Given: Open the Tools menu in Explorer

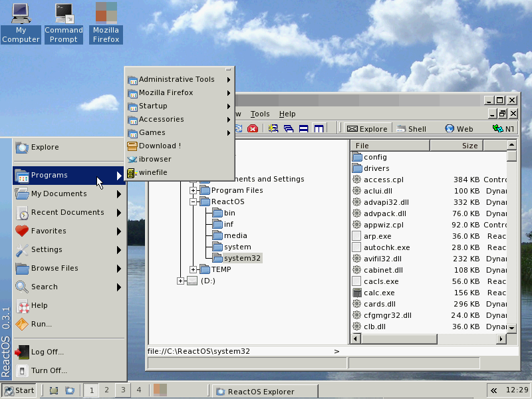Looking at the screenshot, I should pos(260,114).
